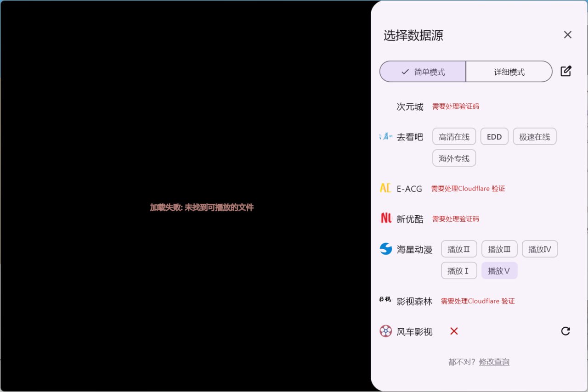Click the E-ACG source logo

385,188
